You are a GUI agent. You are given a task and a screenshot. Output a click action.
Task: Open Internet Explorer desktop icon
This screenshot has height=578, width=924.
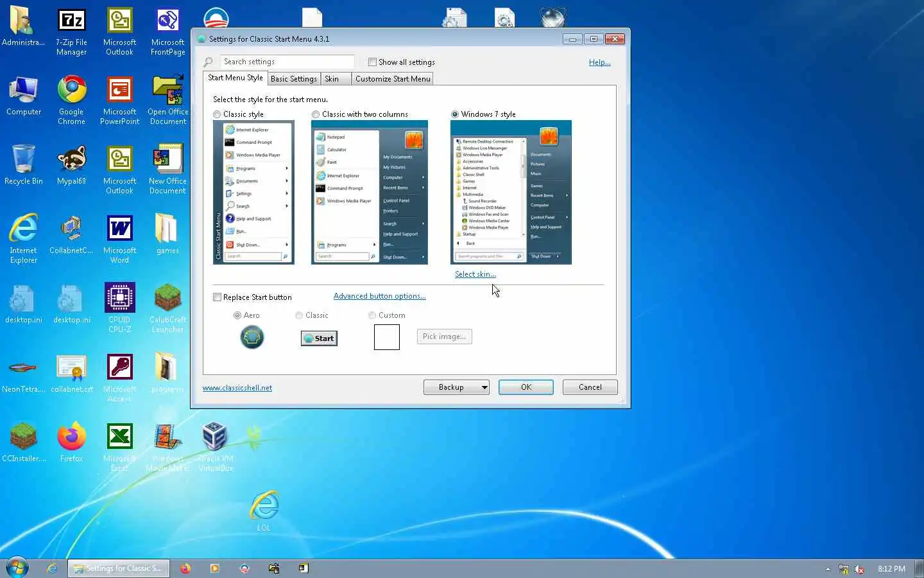click(24, 239)
